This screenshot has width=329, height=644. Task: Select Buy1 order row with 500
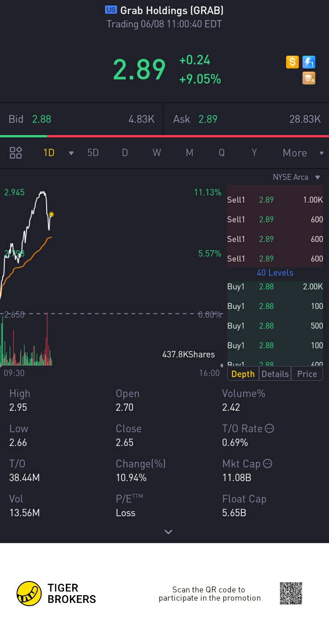(x=275, y=326)
